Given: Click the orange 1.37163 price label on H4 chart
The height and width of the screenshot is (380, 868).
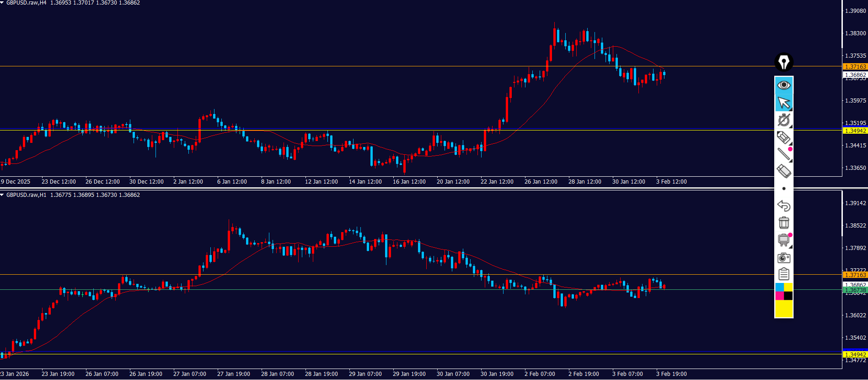Looking at the screenshot, I should [x=855, y=67].
